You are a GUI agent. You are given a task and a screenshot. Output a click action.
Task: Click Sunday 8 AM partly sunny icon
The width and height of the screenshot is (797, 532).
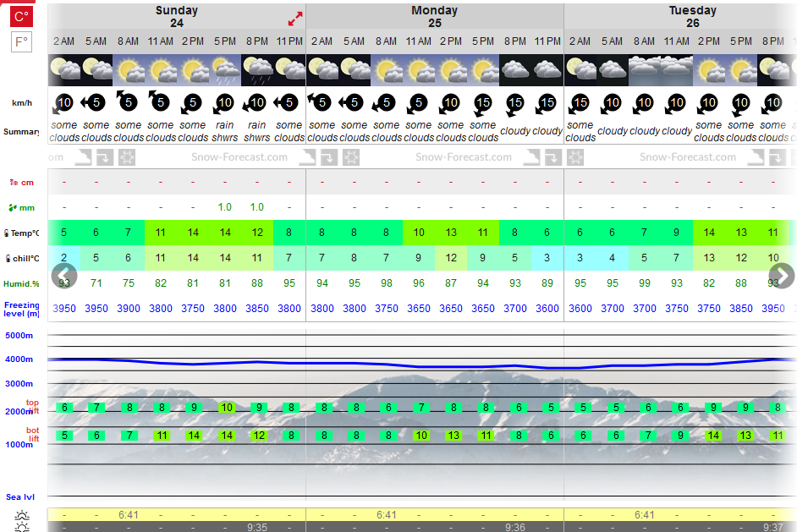[x=129, y=70]
